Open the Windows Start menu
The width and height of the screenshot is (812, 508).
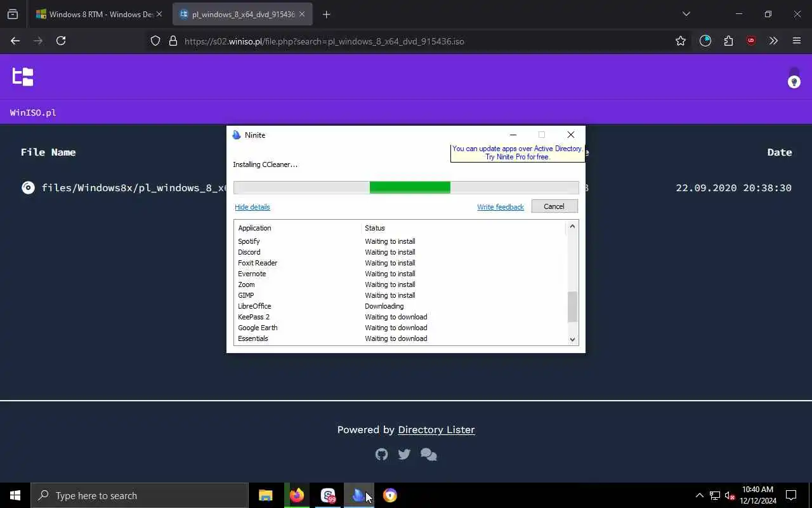(x=15, y=495)
